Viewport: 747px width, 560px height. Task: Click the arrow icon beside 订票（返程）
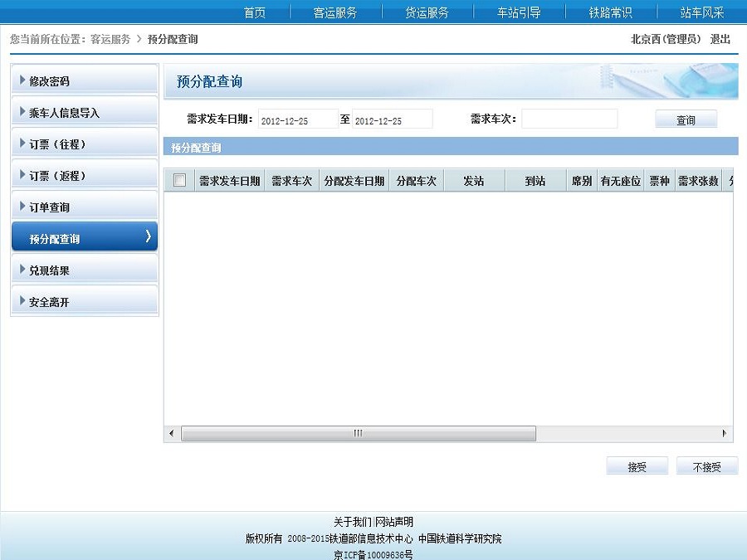pyautogui.click(x=22, y=175)
